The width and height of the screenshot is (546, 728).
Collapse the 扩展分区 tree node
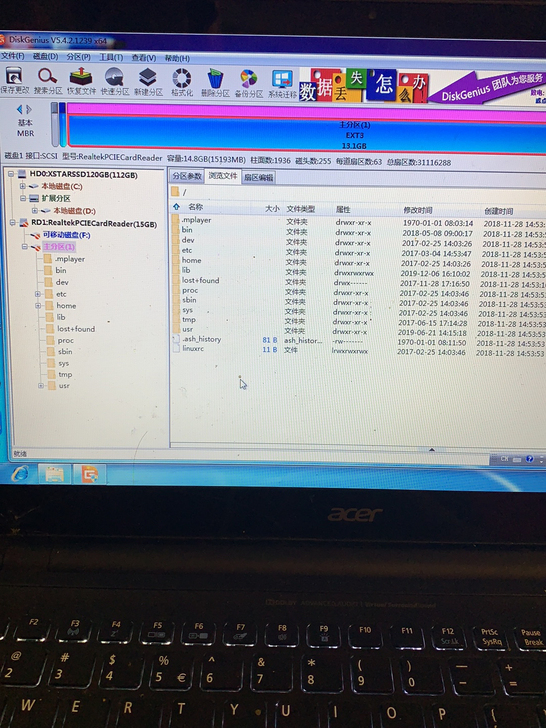click(x=22, y=198)
